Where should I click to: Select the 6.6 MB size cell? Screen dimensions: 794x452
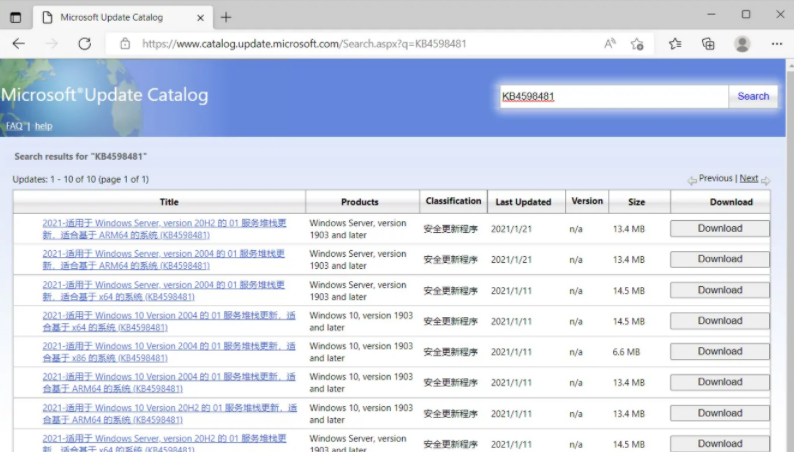click(x=626, y=352)
